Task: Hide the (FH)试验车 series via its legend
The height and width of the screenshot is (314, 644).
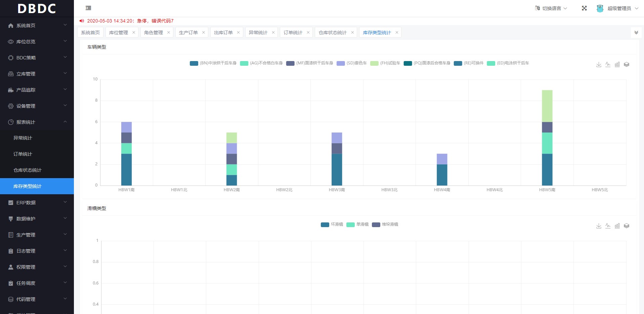Action: click(385, 63)
